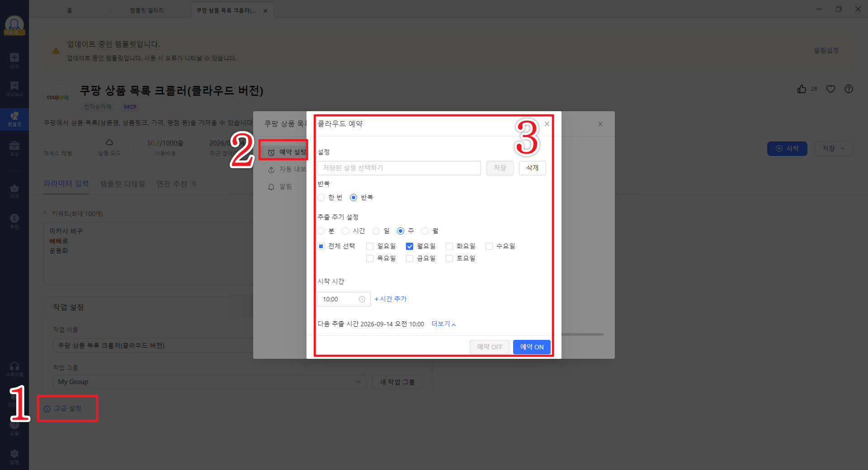The width and height of the screenshot is (868, 470).
Task: Click the user profile avatar
Action: (14, 25)
